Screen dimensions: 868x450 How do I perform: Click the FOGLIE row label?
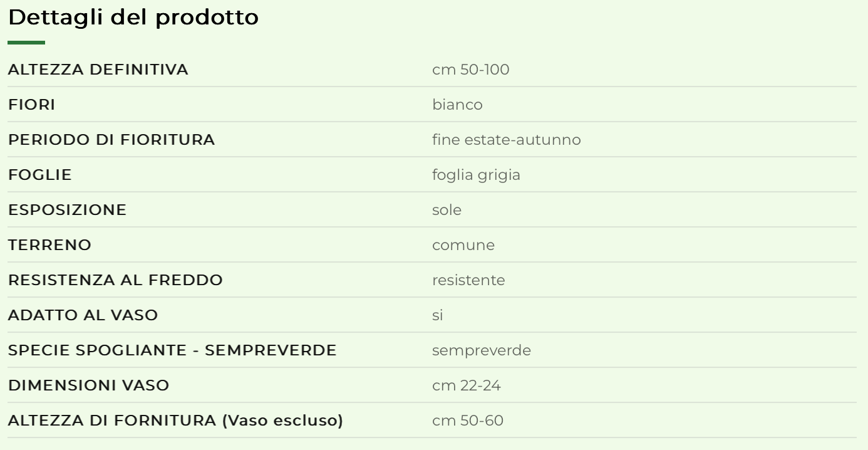[39, 175]
